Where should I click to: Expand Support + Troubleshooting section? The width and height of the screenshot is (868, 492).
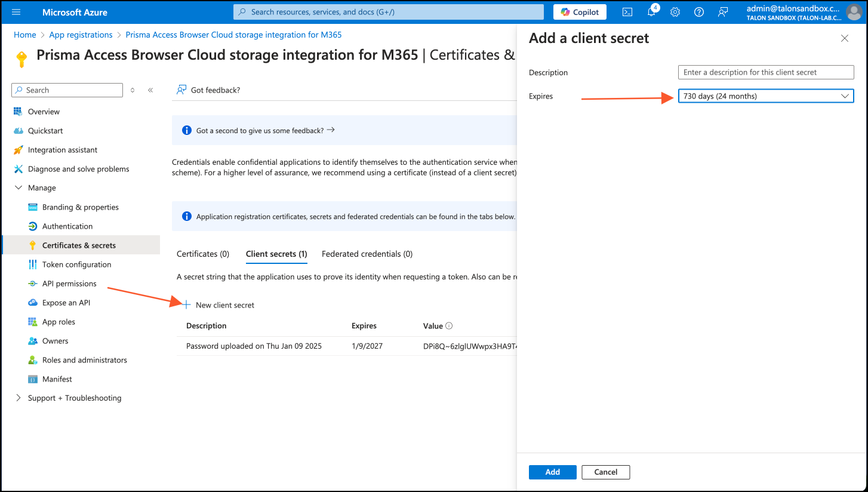19,398
